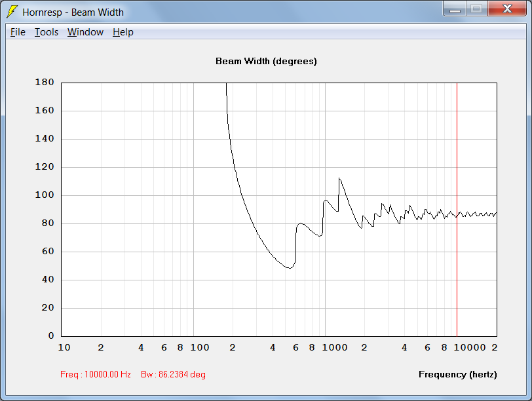
Task: Click the 100 x-axis label
Action: coord(199,347)
